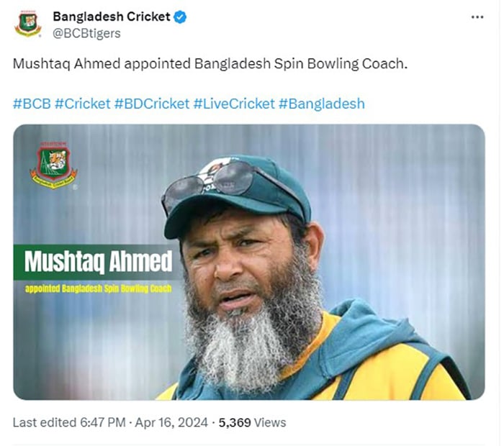Click the Apr 16, 2024 date
504x446 pixels.
click(x=171, y=422)
